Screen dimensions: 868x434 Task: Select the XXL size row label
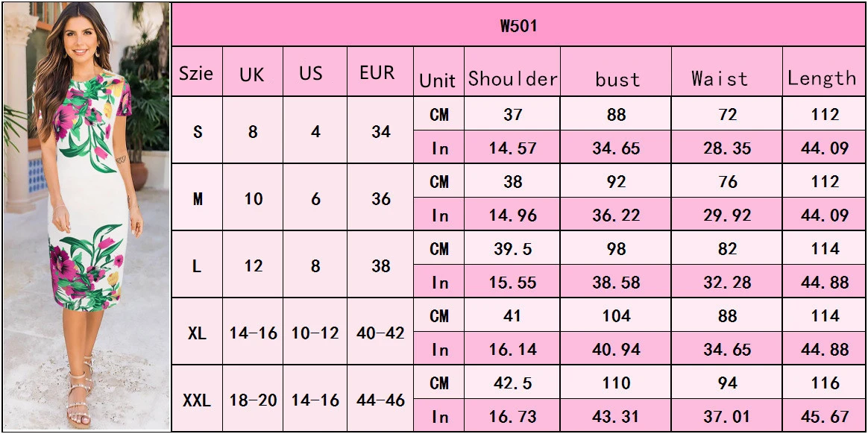(197, 400)
